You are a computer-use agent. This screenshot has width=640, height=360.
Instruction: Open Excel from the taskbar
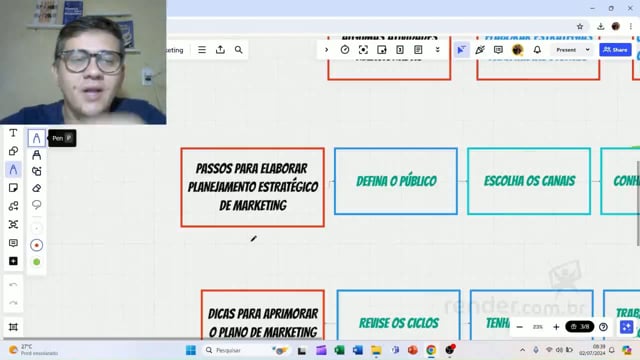pyautogui.click(x=339, y=350)
